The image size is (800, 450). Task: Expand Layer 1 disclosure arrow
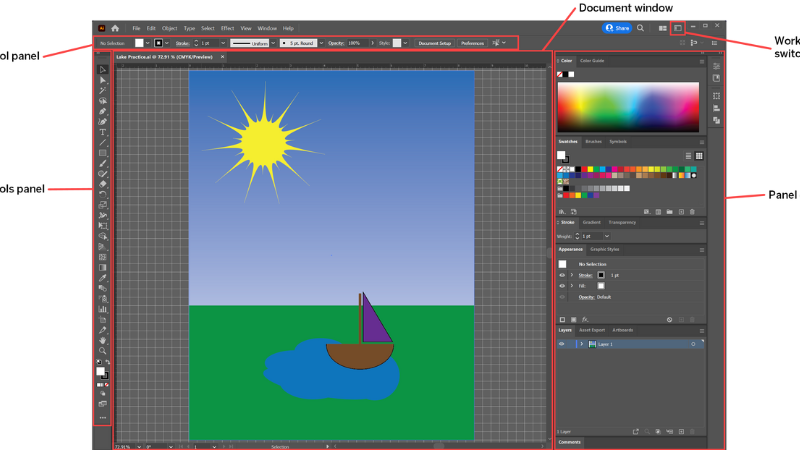(581, 344)
